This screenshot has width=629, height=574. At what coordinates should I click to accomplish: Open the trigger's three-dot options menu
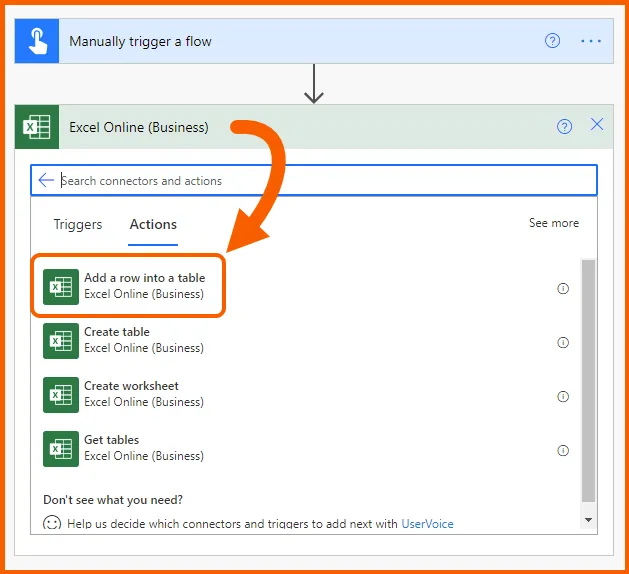pyautogui.click(x=591, y=41)
